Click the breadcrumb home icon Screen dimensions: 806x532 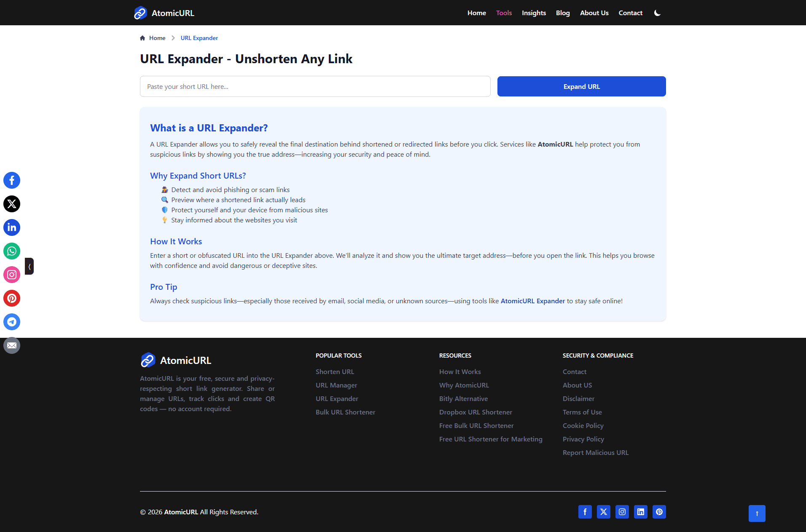(142, 38)
